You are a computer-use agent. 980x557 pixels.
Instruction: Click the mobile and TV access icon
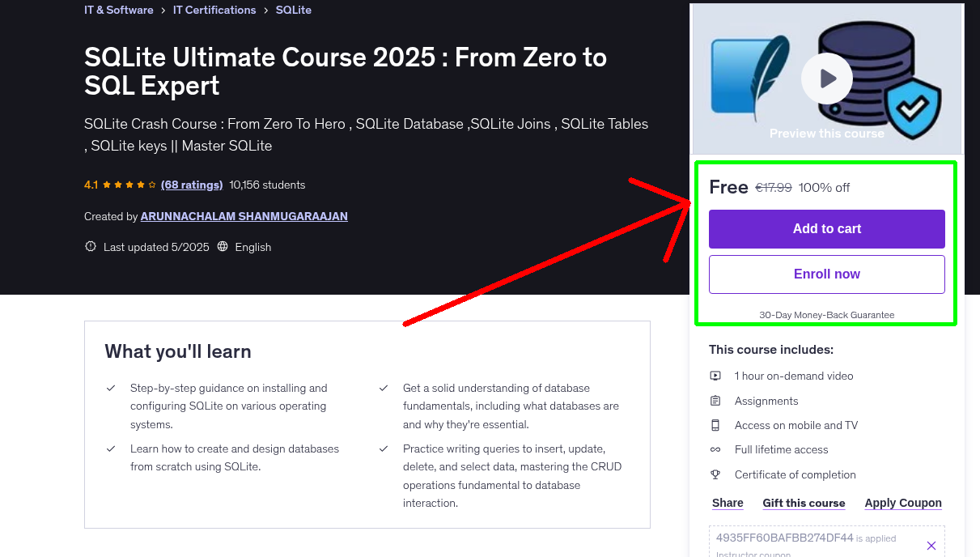[x=715, y=425]
